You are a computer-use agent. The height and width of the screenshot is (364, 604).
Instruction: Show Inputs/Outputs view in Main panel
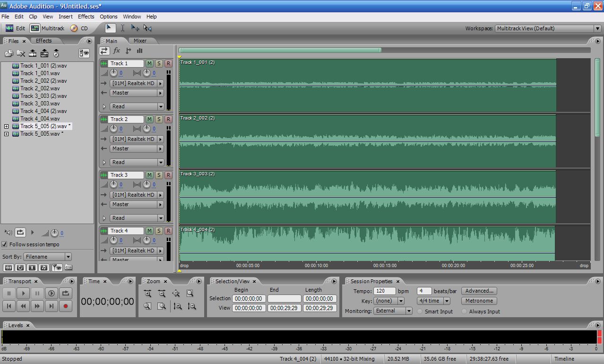click(x=104, y=51)
